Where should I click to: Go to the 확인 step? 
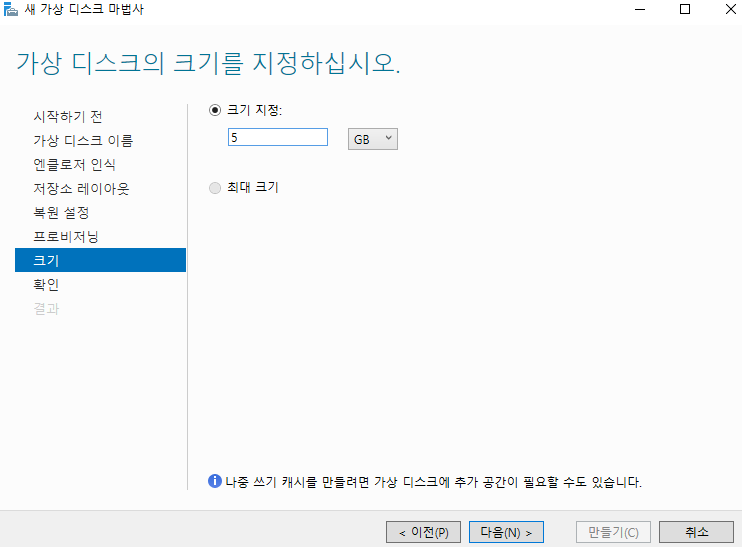click(46, 284)
